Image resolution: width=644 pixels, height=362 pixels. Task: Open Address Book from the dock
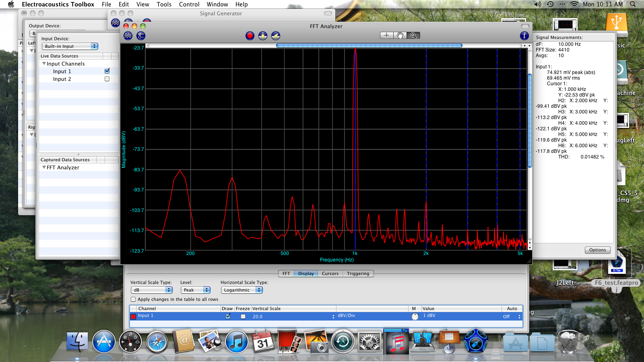[184, 342]
